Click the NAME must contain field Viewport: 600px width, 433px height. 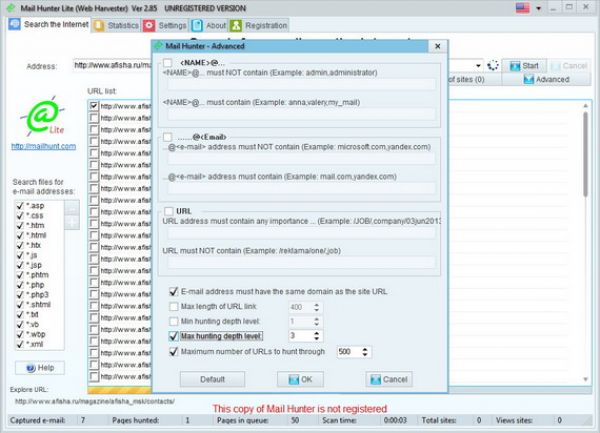pyautogui.click(x=301, y=114)
